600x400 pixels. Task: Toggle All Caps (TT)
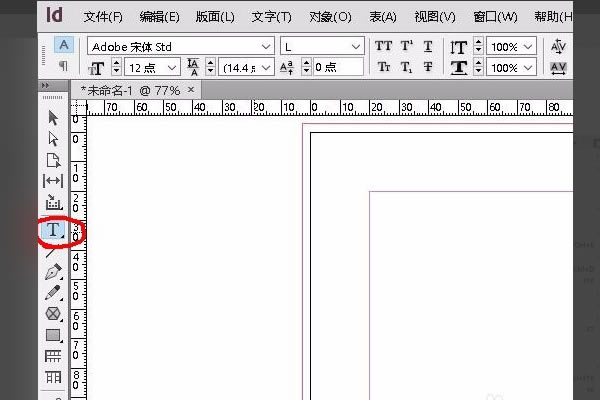383,46
